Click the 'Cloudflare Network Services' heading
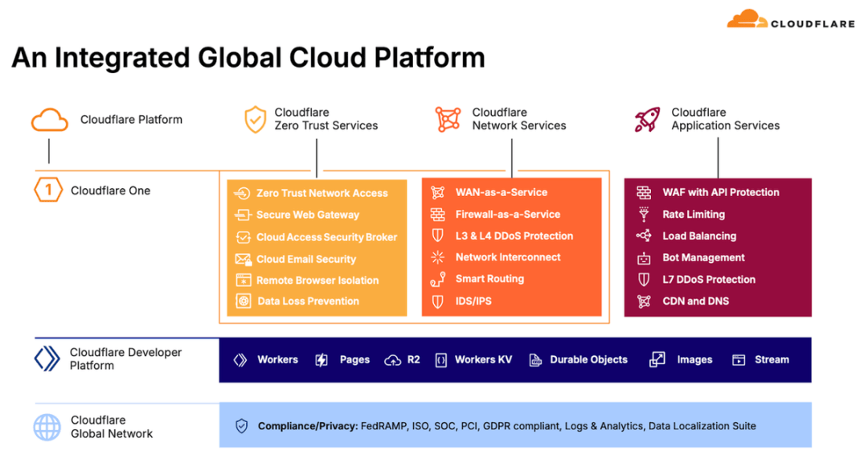Screen dimensions: 868x451 (x=519, y=119)
